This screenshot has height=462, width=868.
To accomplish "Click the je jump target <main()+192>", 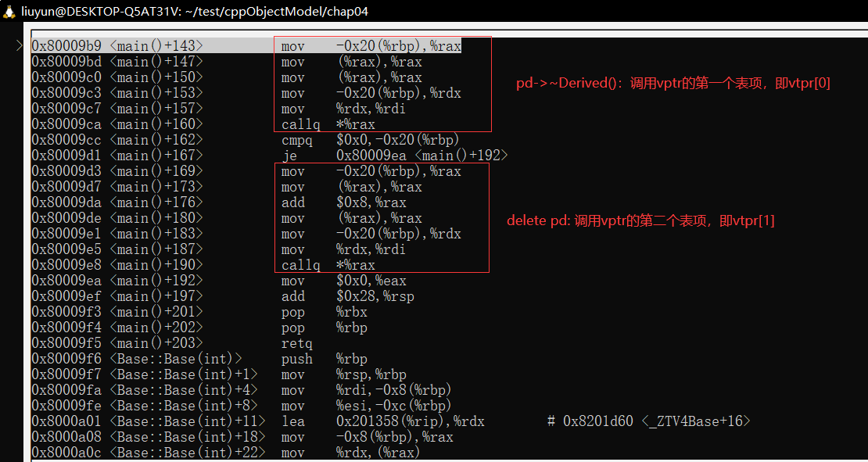I will click(461, 156).
